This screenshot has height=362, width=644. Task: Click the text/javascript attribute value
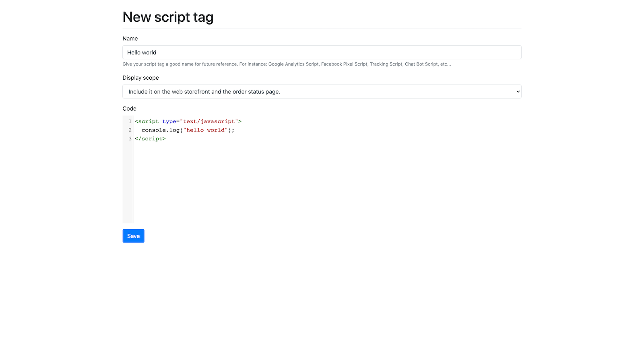click(209, 121)
